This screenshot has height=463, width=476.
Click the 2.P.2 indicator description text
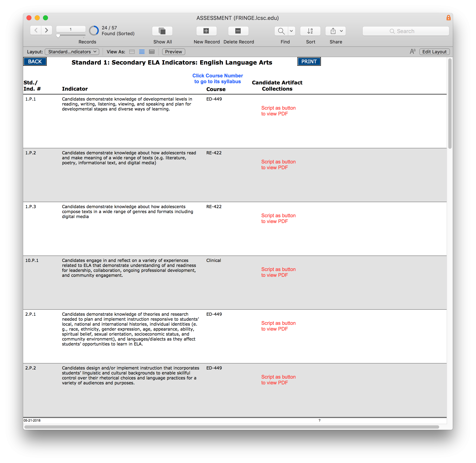pos(130,375)
